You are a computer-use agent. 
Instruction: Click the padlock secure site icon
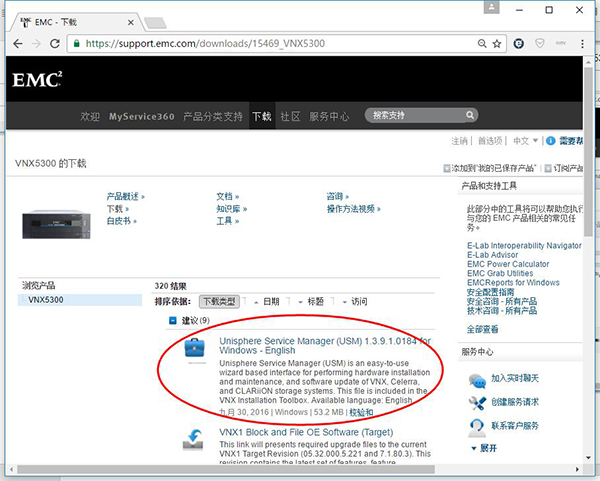(x=77, y=43)
